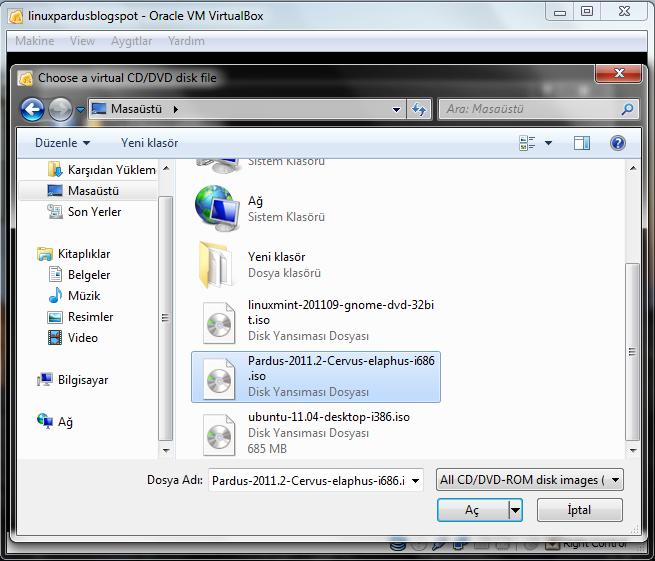
Task: Click the greyed forward navigation arrow
Action: tap(60, 109)
